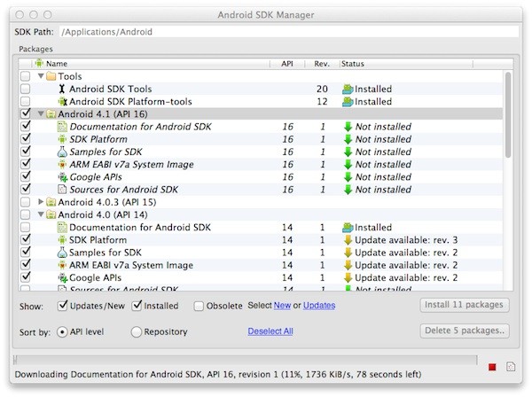
Task: Click the API 16 Google APIs icon
Action: tap(63, 177)
